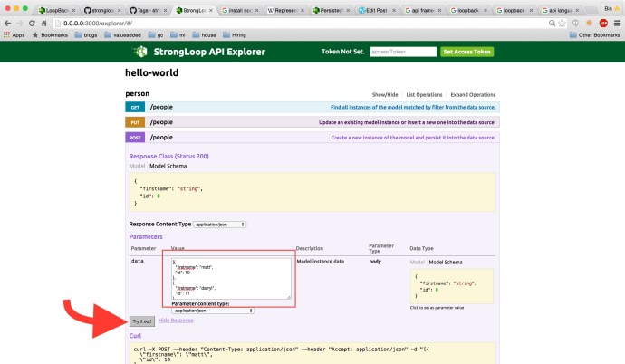The width and height of the screenshot is (625, 364).
Task: Toggle Show/Hide for person model
Action: pos(385,94)
